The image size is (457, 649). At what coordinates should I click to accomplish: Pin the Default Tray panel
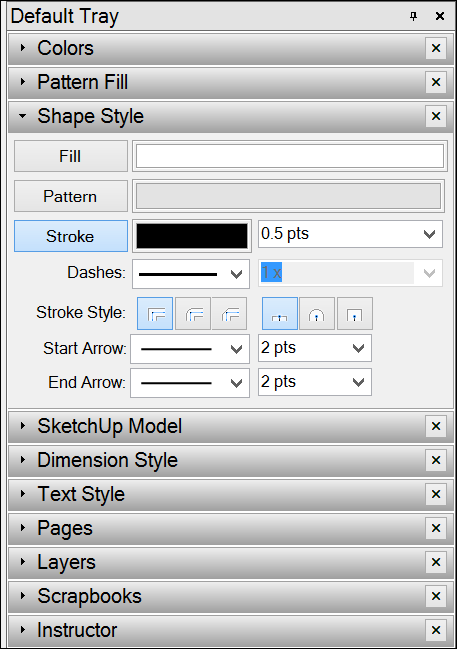pyautogui.click(x=413, y=16)
